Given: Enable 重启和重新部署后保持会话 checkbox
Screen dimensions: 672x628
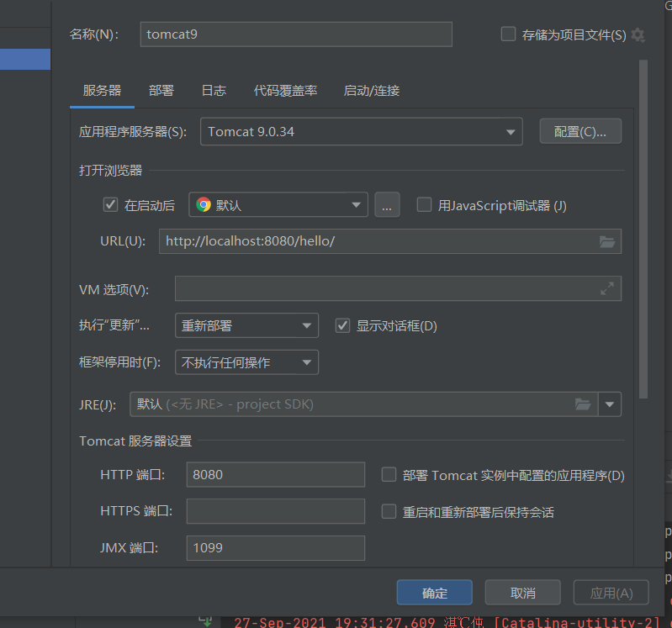Looking at the screenshot, I should [x=389, y=511].
